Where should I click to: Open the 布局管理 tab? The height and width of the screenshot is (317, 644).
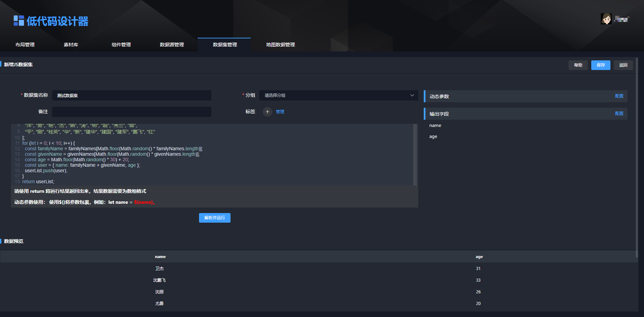pyautogui.click(x=25, y=45)
